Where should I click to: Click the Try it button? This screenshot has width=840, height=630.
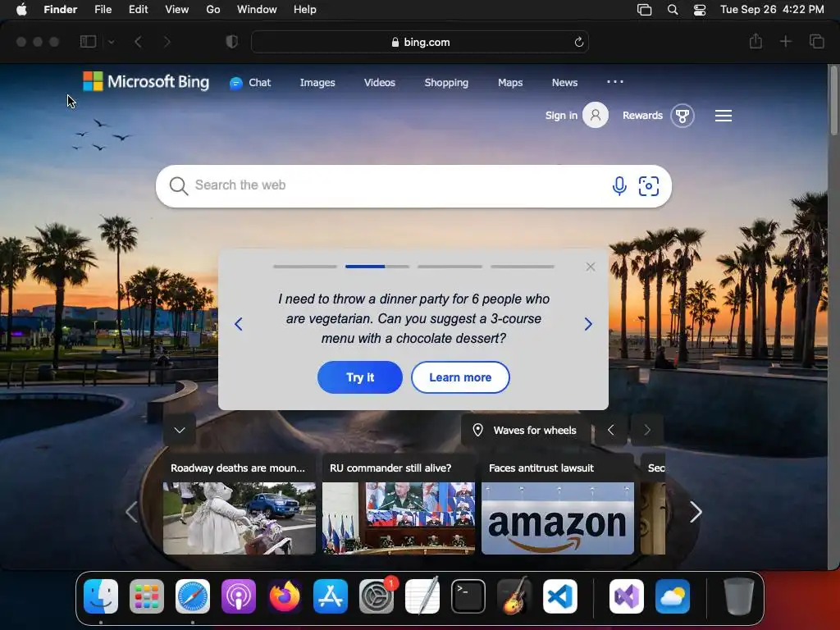[360, 377]
